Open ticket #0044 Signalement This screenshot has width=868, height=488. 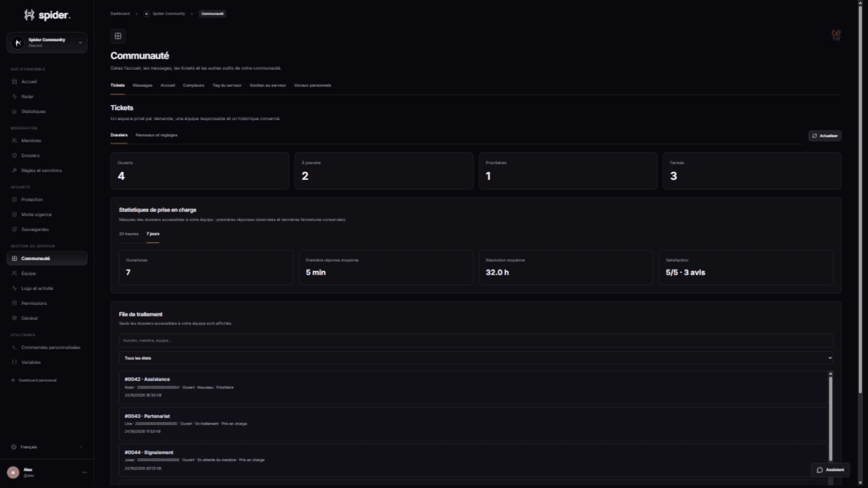(473, 460)
